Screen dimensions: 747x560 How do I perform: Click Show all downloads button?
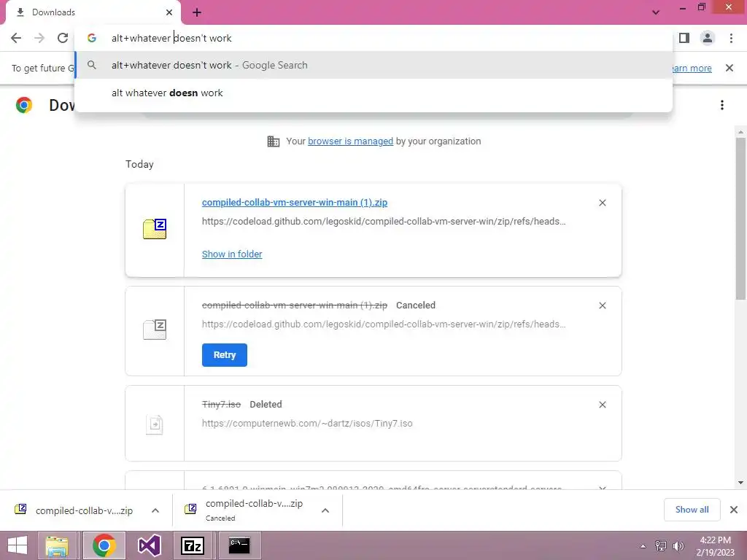(692, 510)
